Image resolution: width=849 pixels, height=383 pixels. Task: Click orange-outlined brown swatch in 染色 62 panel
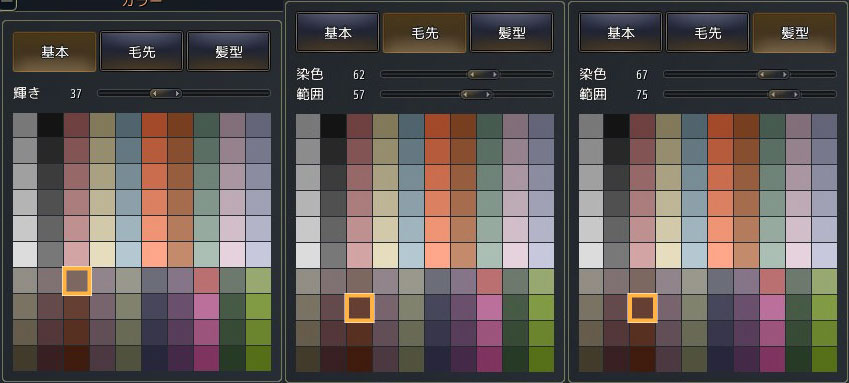359,308
